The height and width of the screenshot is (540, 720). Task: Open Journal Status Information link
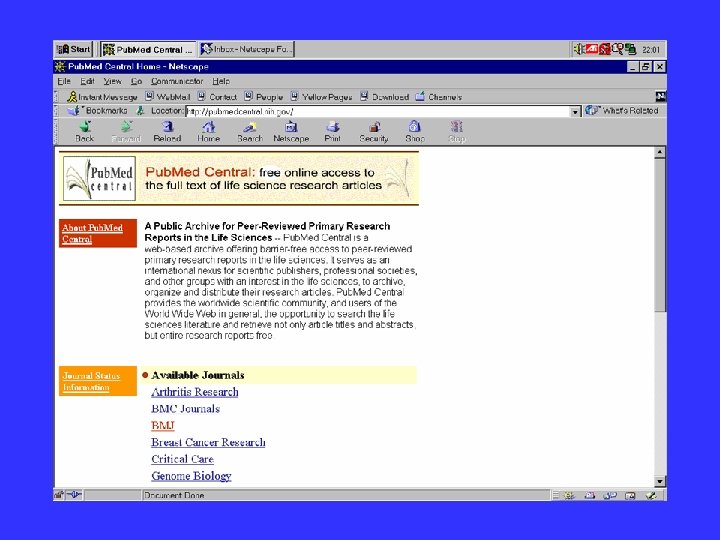point(91,381)
